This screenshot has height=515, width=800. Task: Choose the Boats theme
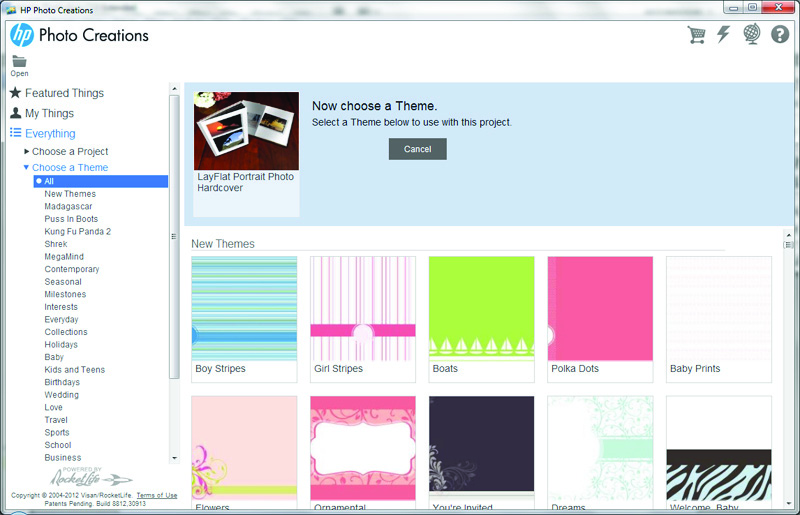point(482,319)
